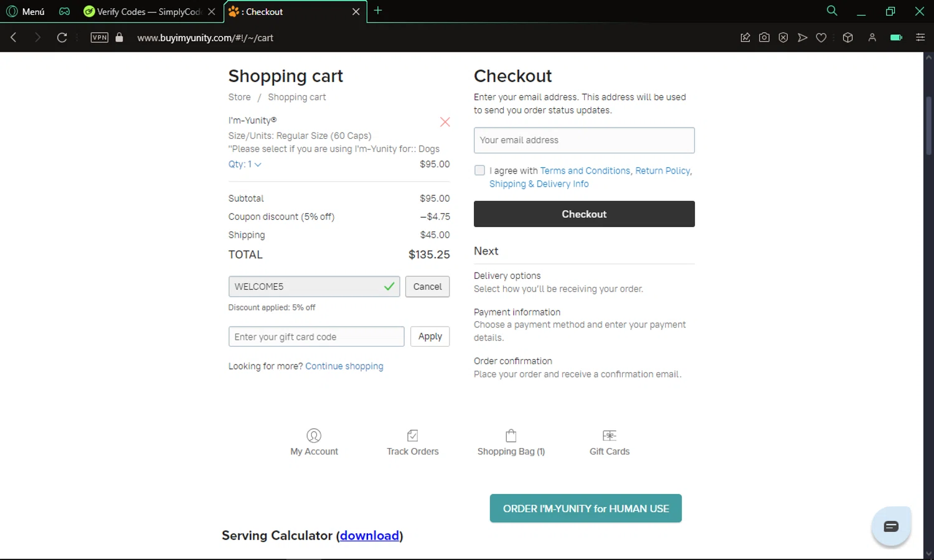The image size is (934, 560).
Task: Click the Payment information heading
Action: point(517,312)
